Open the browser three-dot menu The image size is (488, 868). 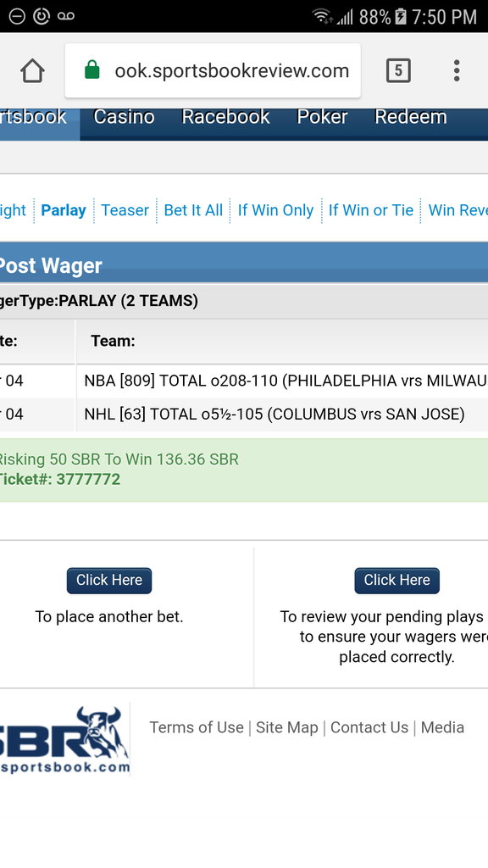(457, 71)
